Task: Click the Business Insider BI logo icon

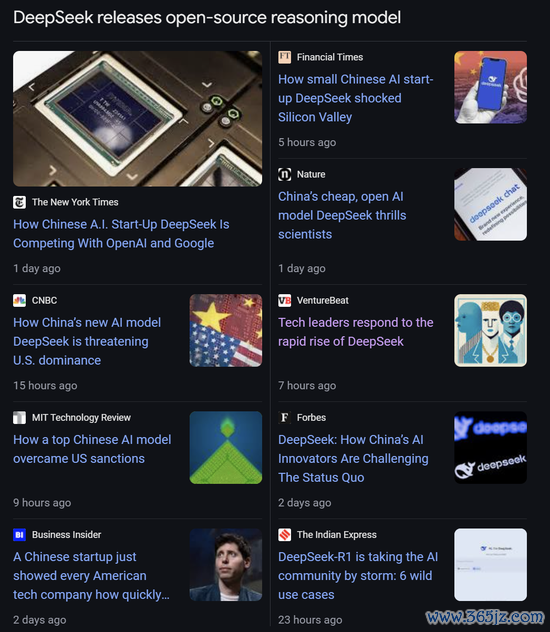Action: pos(19,534)
